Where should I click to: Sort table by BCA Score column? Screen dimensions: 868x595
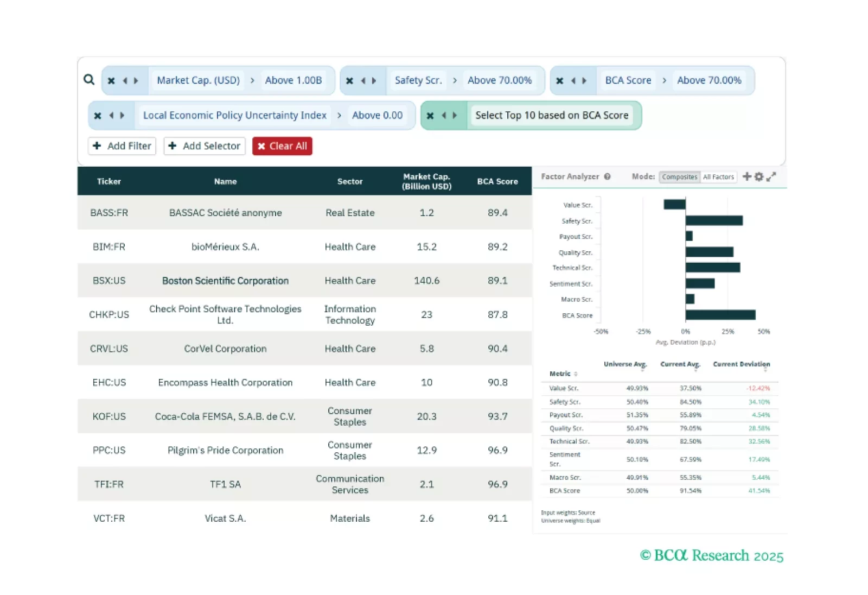click(497, 181)
